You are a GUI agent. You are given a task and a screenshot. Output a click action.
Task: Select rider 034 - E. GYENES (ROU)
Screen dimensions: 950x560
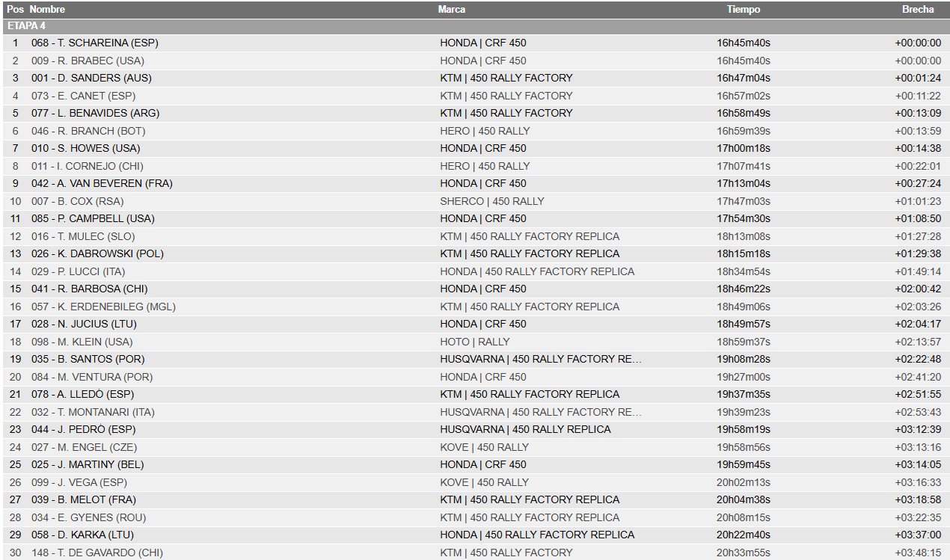88,517
